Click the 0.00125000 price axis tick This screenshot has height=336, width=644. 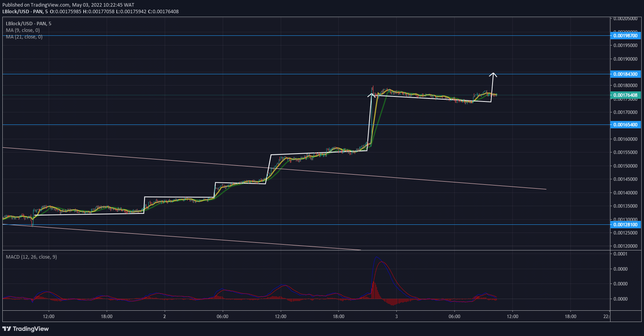pyautogui.click(x=625, y=233)
